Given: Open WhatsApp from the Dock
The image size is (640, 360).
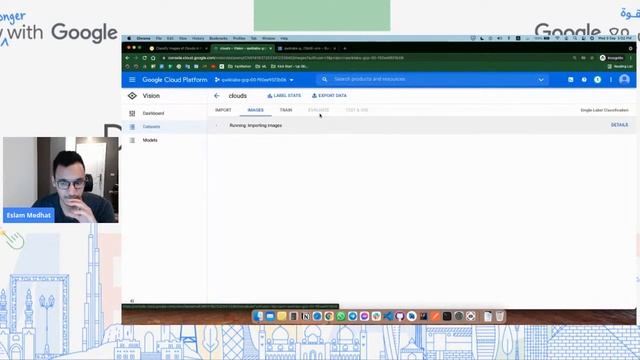Looking at the screenshot, I should (341, 316).
